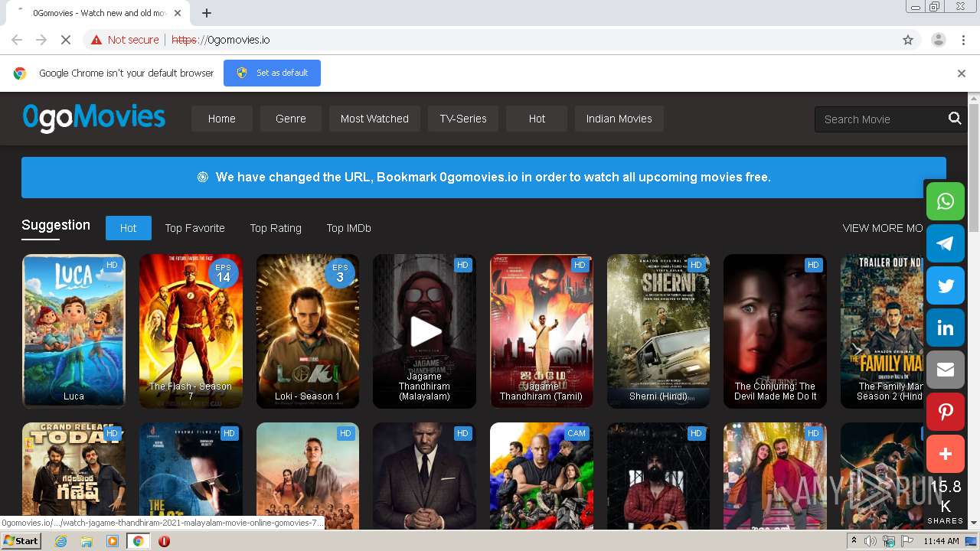Click the movie search magnifier icon
This screenshot has width=980, height=551.
click(x=955, y=119)
